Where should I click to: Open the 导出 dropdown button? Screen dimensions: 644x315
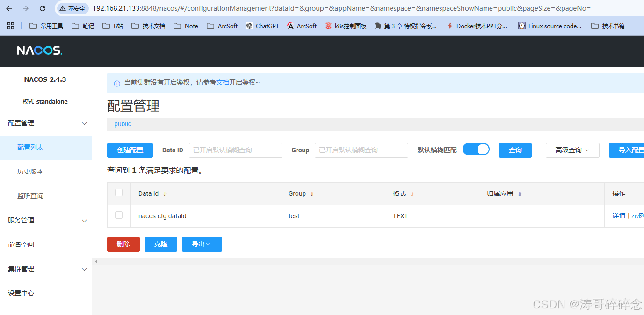coord(202,244)
